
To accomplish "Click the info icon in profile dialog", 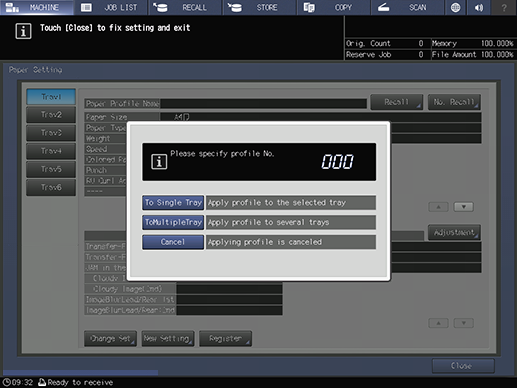I will pos(159,162).
